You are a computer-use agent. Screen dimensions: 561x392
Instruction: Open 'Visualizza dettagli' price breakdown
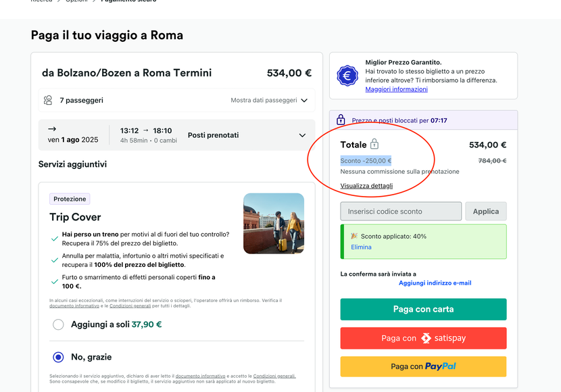(366, 186)
